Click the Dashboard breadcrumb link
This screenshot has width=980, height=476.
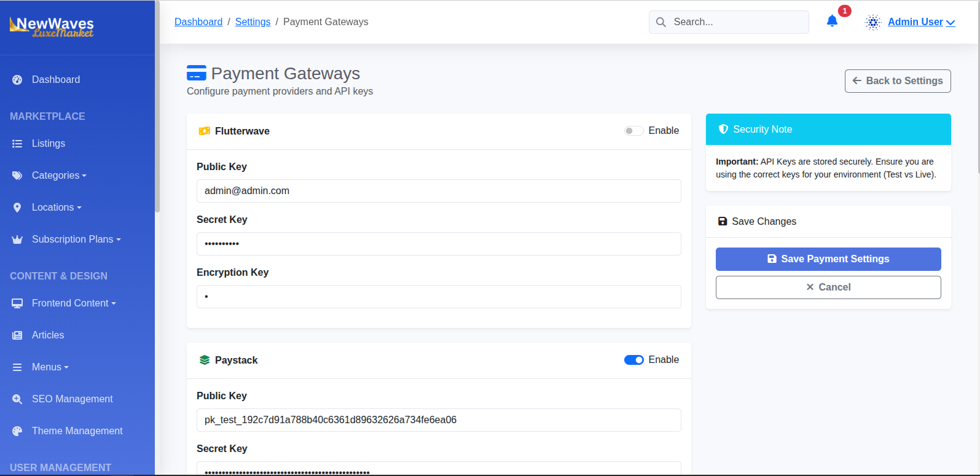198,22
